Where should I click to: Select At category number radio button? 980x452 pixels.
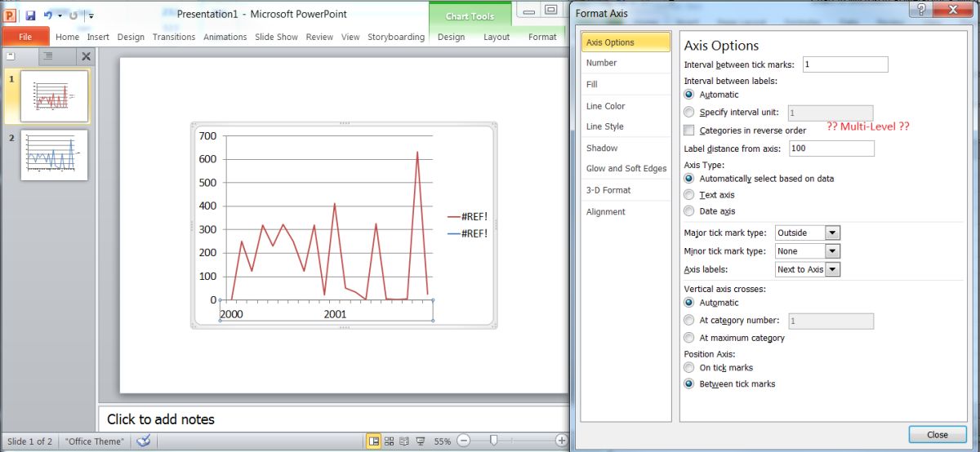pos(689,321)
